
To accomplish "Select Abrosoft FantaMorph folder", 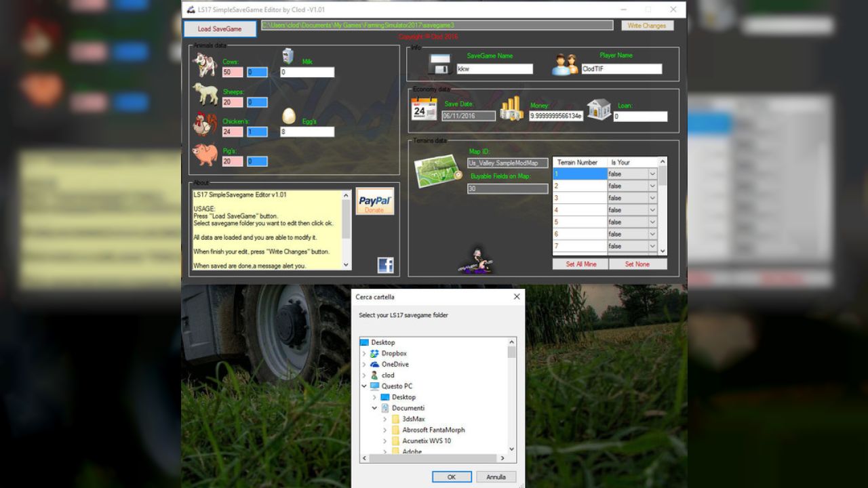I will [433, 430].
